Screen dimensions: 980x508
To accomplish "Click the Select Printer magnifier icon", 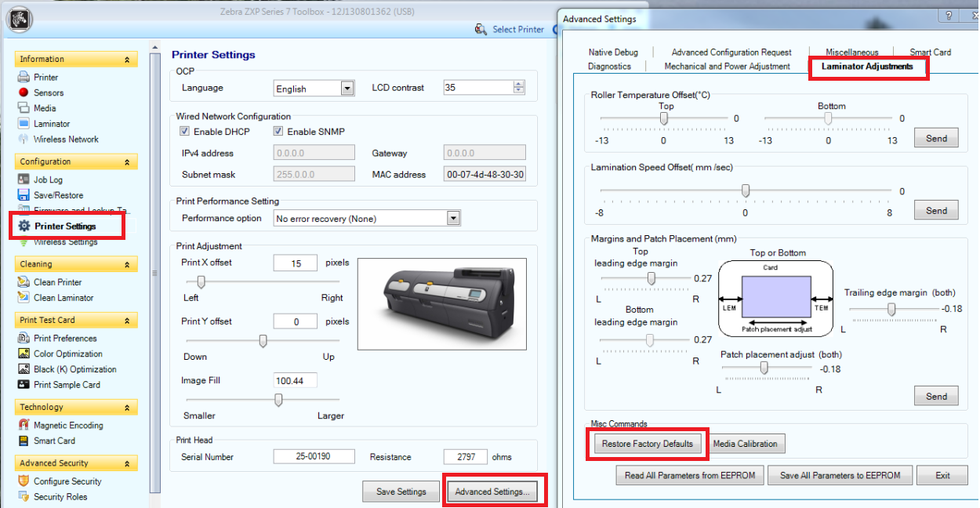I will click(481, 29).
